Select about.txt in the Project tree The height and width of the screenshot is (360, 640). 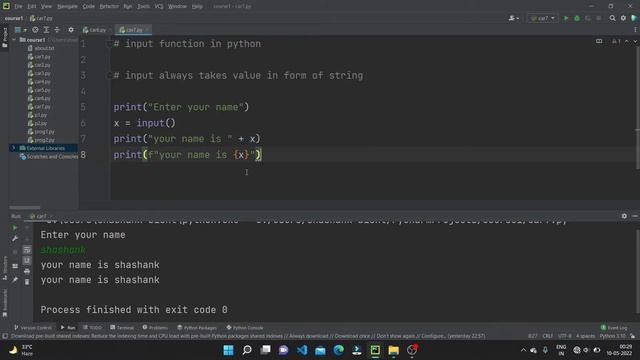(x=41, y=48)
